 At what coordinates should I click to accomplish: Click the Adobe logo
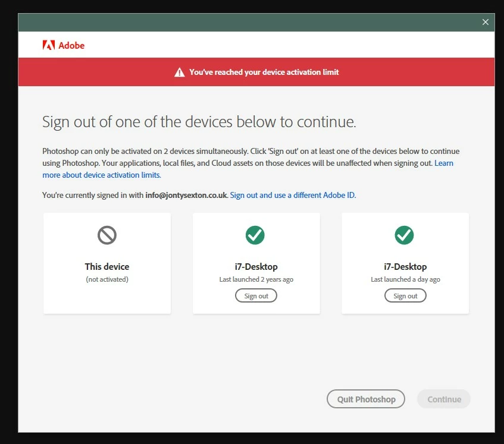point(63,45)
